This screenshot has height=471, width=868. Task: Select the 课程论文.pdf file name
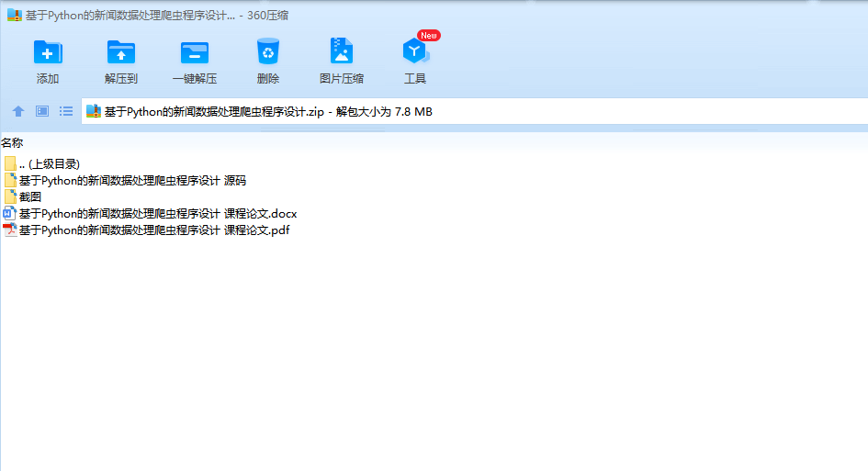(154, 230)
